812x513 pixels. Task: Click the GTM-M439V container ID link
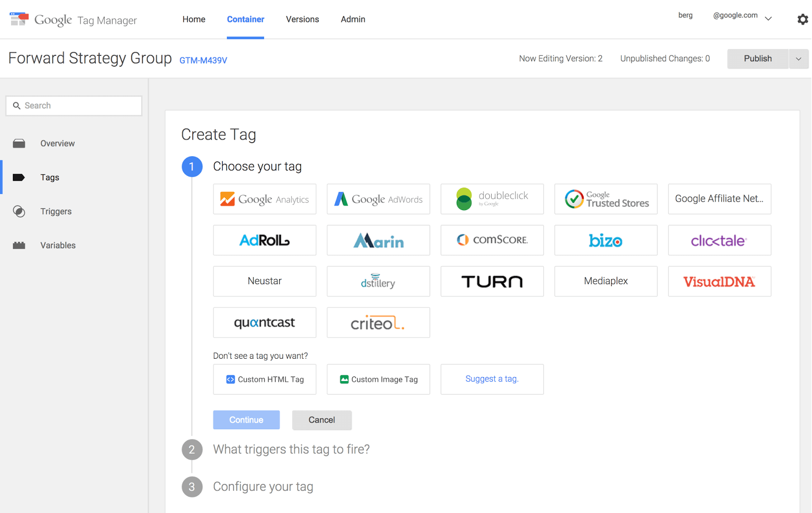point(203,60)
